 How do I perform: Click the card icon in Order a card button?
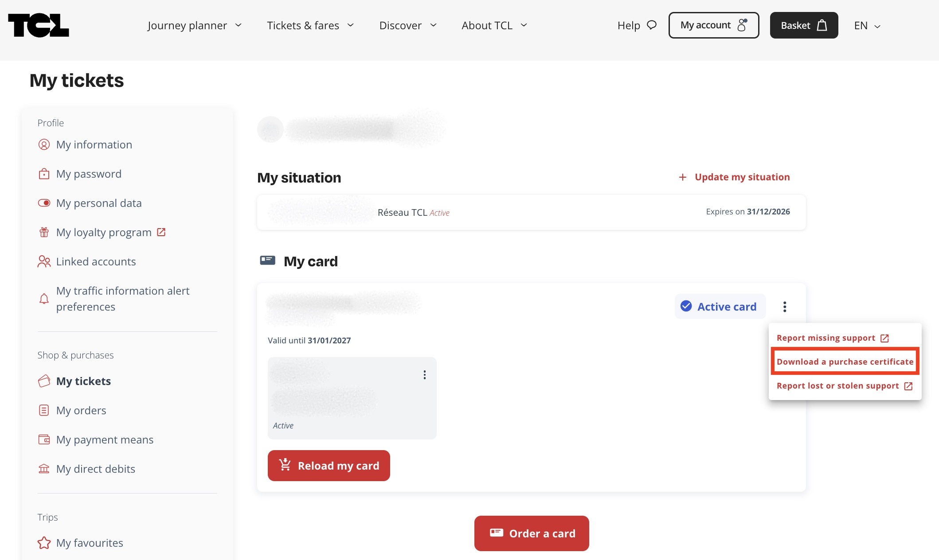[x=497, y=533]
